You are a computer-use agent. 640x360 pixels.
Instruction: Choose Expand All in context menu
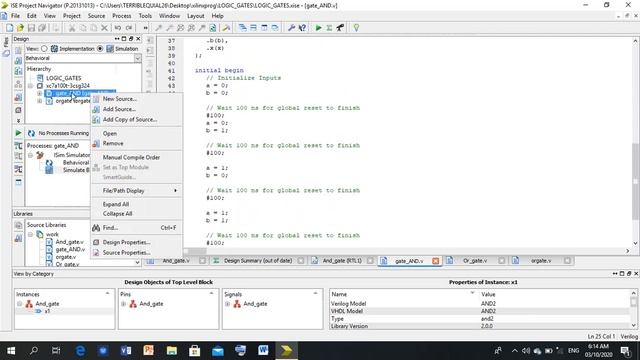coord(136,204)
